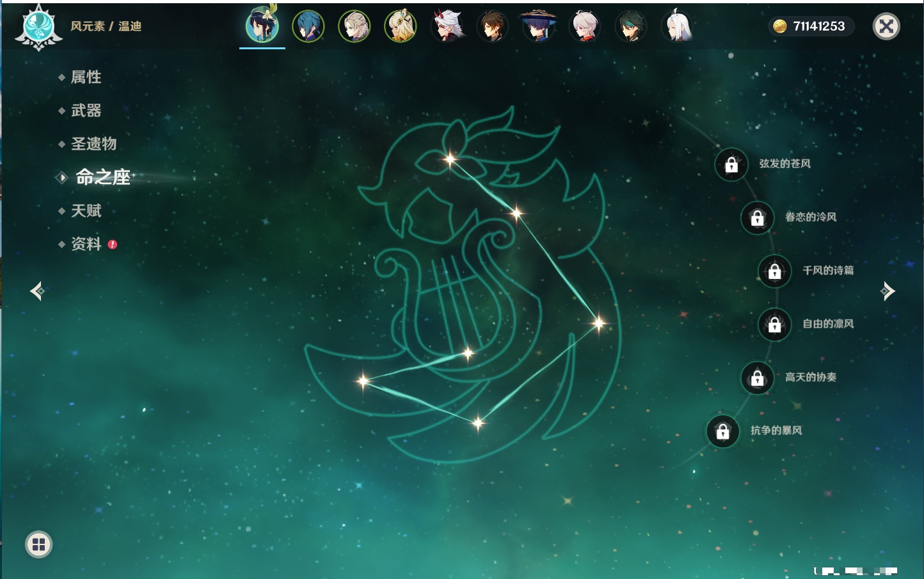
Task: Choose Albedo's portrait with braided light hair
Action: 354,26
